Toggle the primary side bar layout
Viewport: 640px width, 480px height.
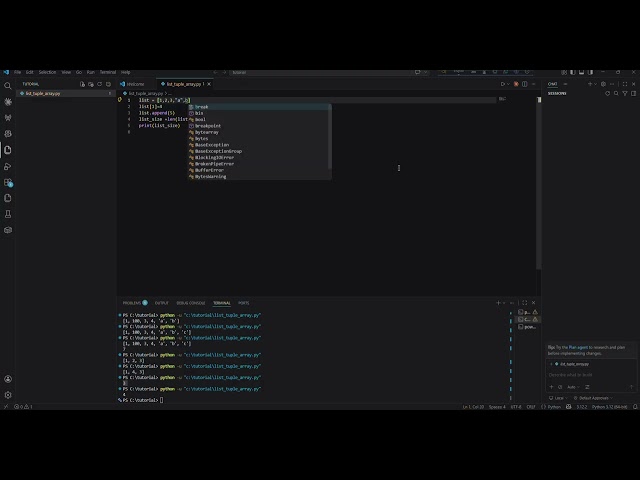coord(573,72)
